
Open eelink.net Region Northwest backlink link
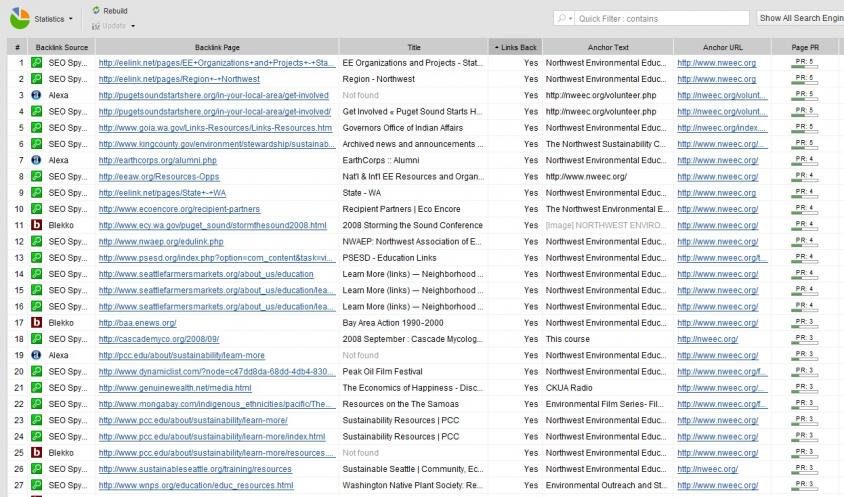(179, 79)
